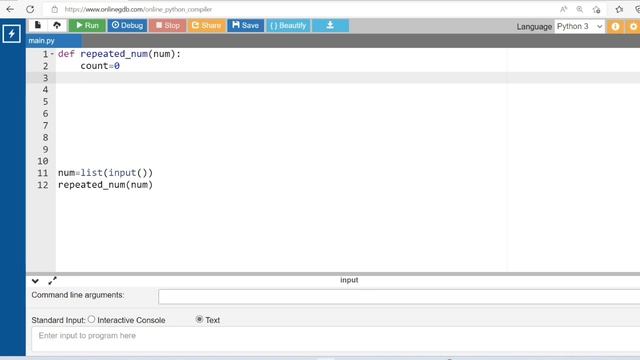Click the read aloud icon in address bar
This screenshot has width=640, height=360.
point(564,9)
